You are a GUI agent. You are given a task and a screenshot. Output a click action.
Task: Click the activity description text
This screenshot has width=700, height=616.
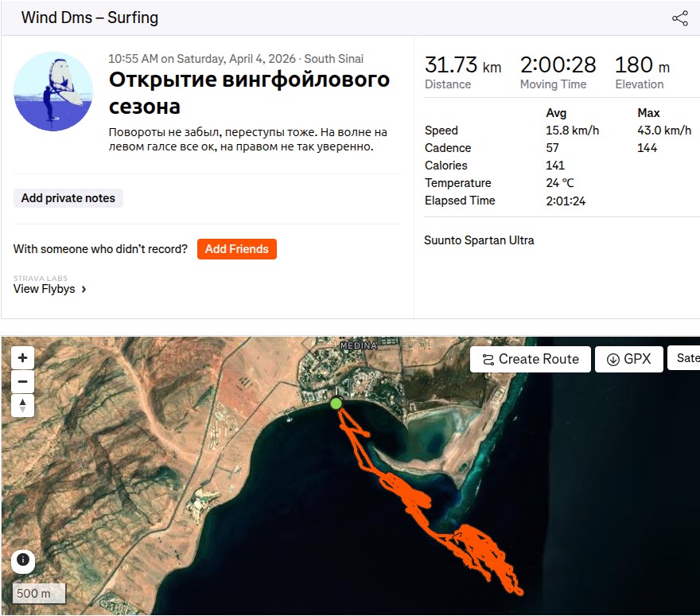click(x=247, y=139)
